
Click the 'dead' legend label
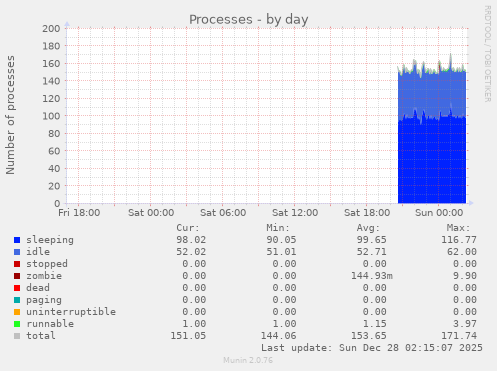pyautogui.click(x=38, y=288)
